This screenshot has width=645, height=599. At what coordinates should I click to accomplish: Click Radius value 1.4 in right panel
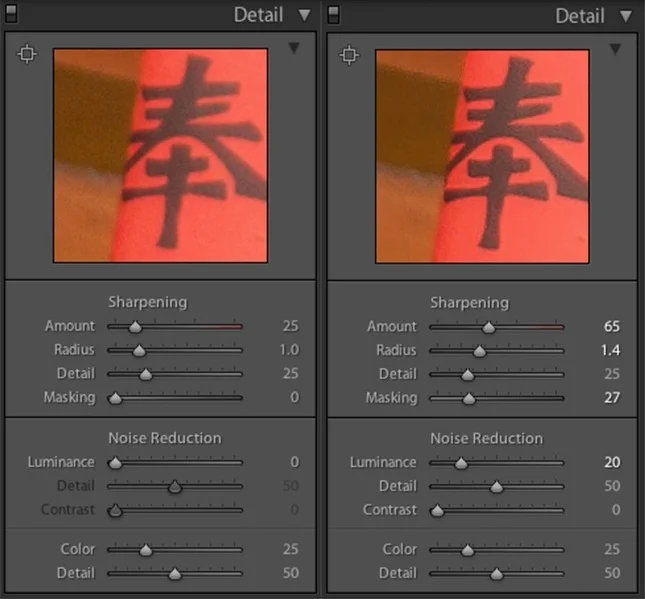[x=610, y=350]
